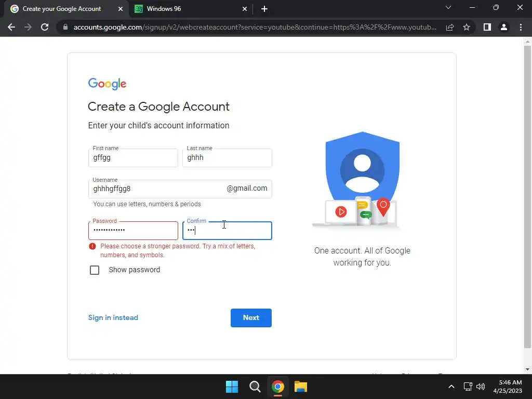Open the volume tray icon
The width and height of the screenshot is (532, 399).
(x=481, y=387)
